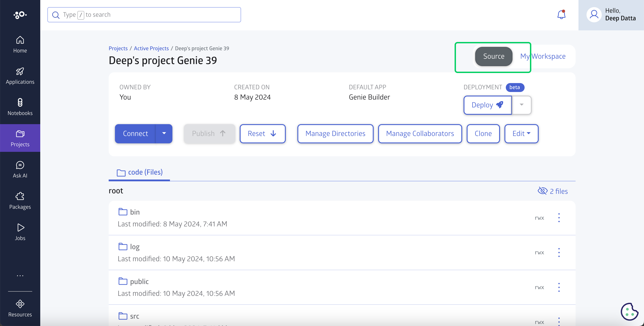Click the cookie preferences icon
The height and width of the screenshot is (326, 644).
pyautogui.click(x=629, y=311)
